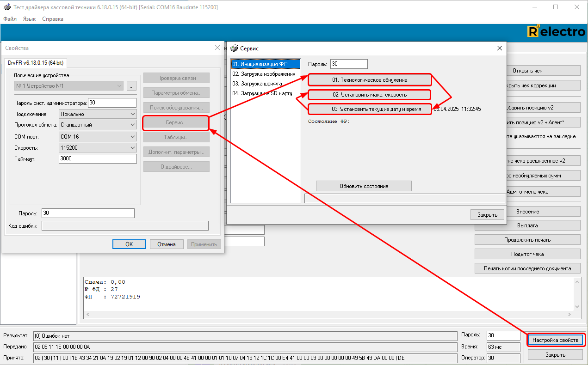Screen dimensions: 588x365
Task: Click the R electro logo
Action: 556,31
